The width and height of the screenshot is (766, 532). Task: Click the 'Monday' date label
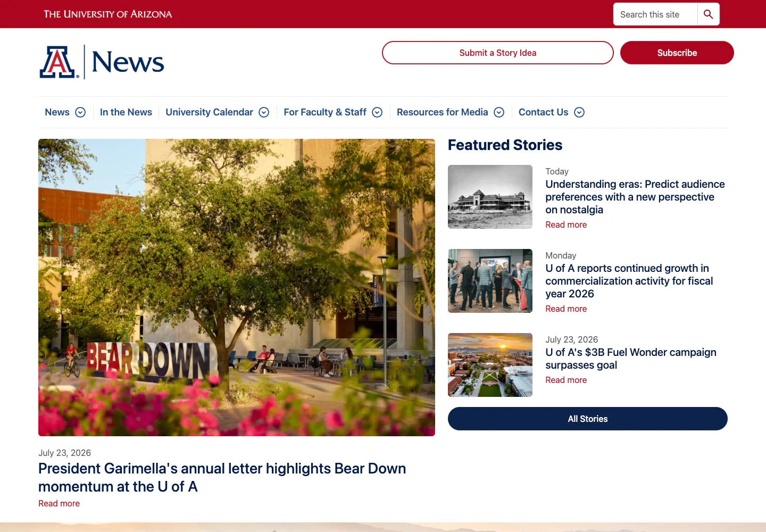coord(561,255)
